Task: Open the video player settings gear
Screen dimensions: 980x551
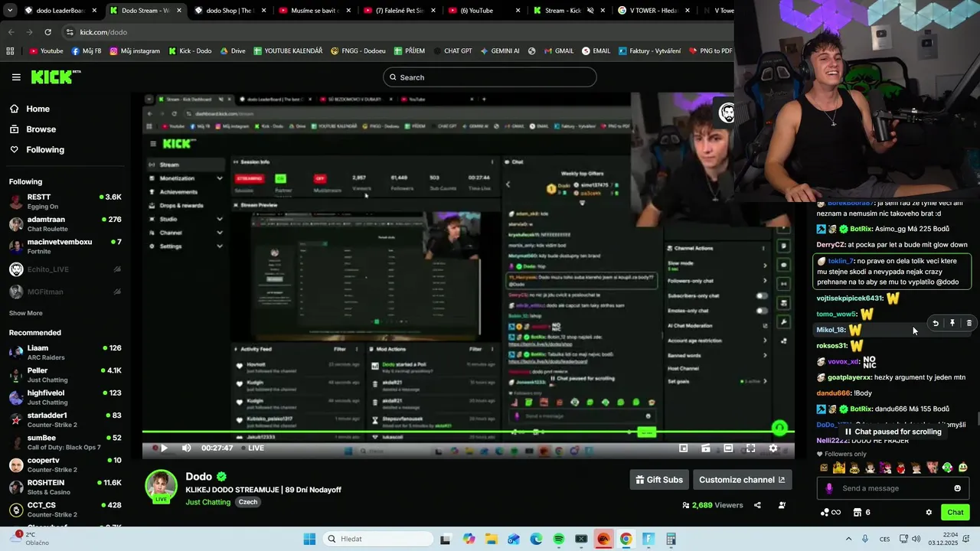Action: tap(773, 448)
